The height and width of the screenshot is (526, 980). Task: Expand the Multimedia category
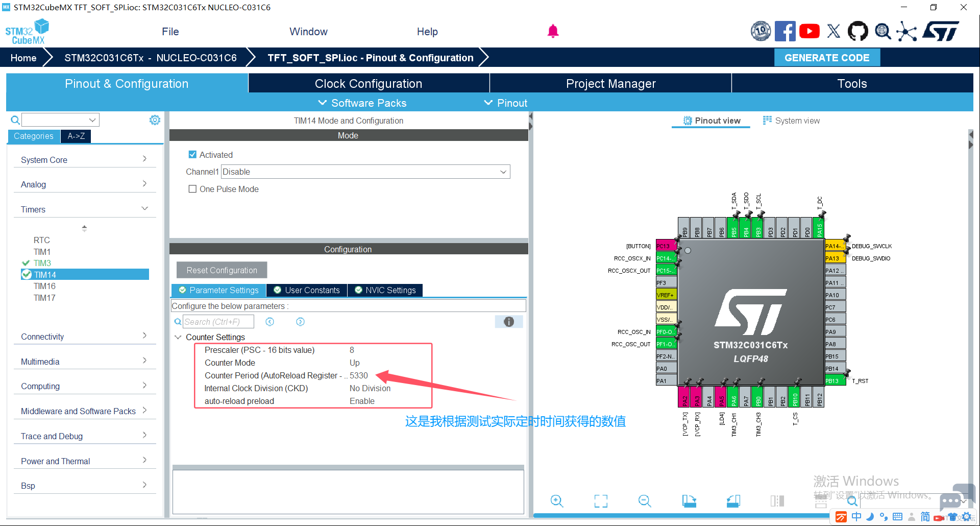pyautogui.click(x=84, y=362)
